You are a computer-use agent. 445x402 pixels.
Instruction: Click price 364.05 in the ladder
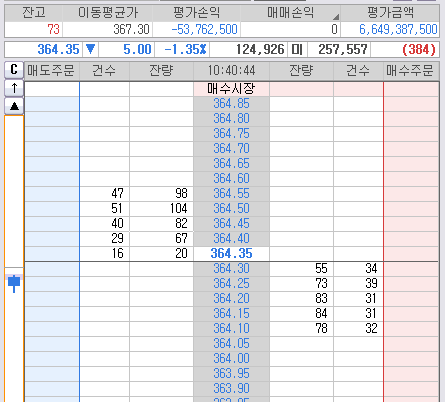click(x=231, y=344)
